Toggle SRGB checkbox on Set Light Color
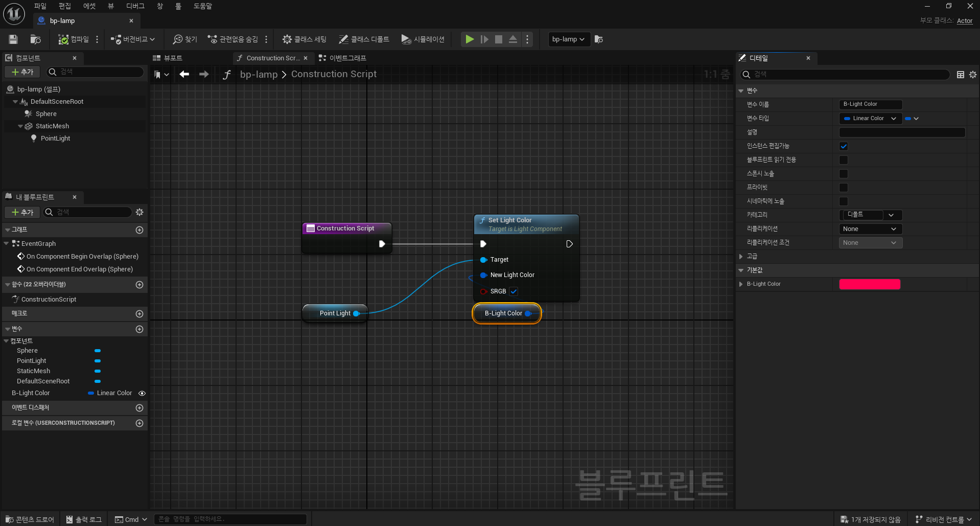980x526 pixels. point(514,291)
